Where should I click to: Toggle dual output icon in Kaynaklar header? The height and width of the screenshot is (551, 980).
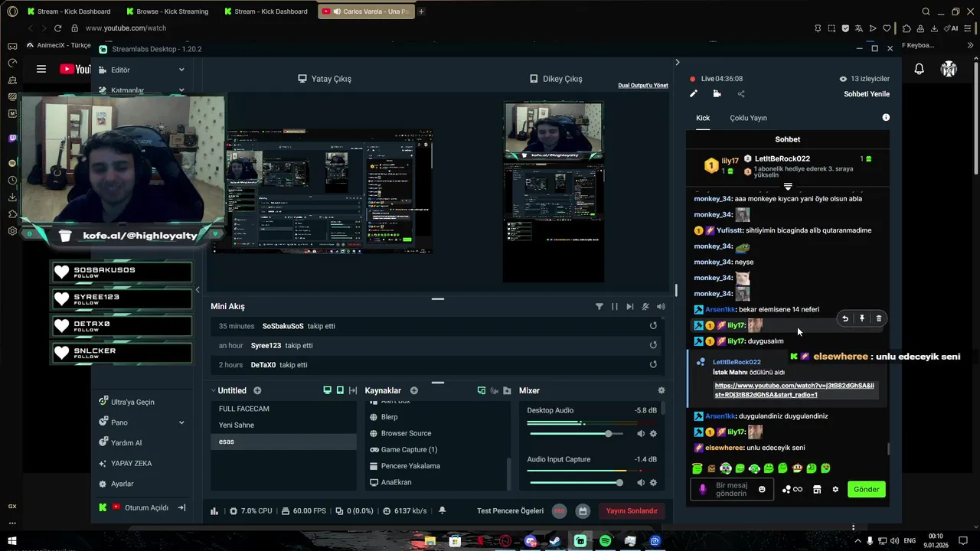[482, 390]
